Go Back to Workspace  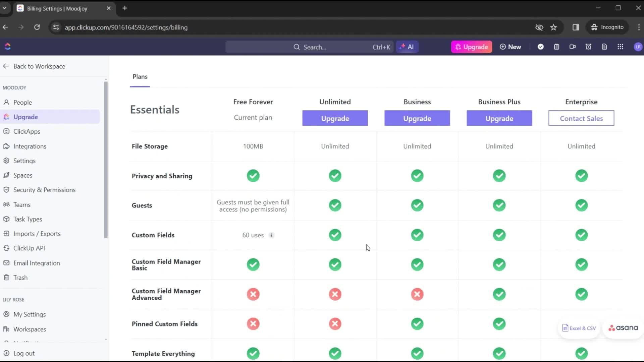click(34, 66)
